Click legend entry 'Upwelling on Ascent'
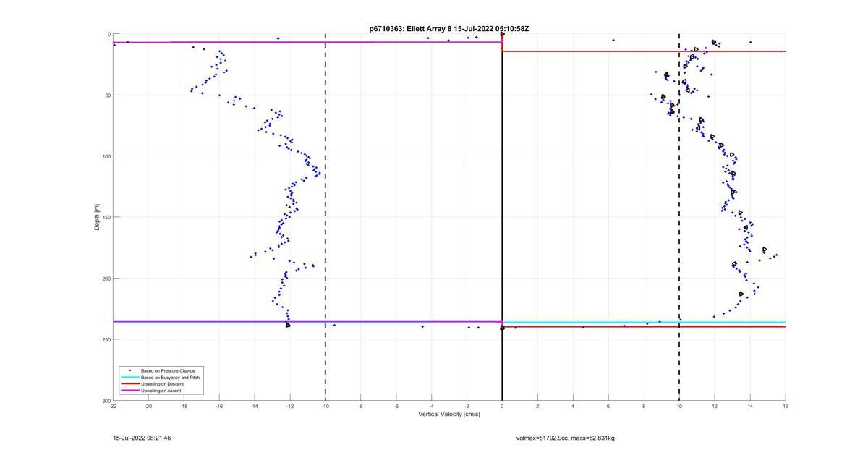The height and width of the screenshot is (450, 868). [x=162, y=391]
